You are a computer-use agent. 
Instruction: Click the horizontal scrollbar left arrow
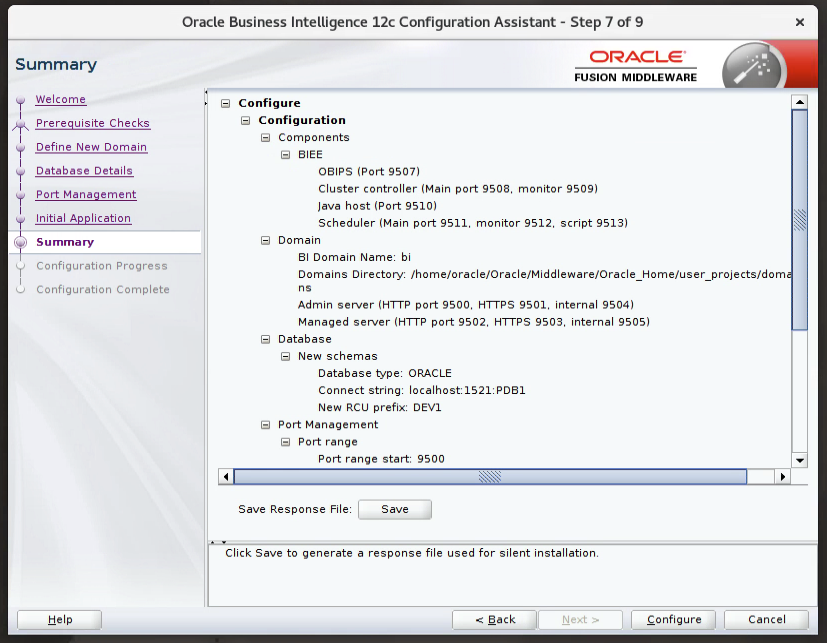(226, 477)
